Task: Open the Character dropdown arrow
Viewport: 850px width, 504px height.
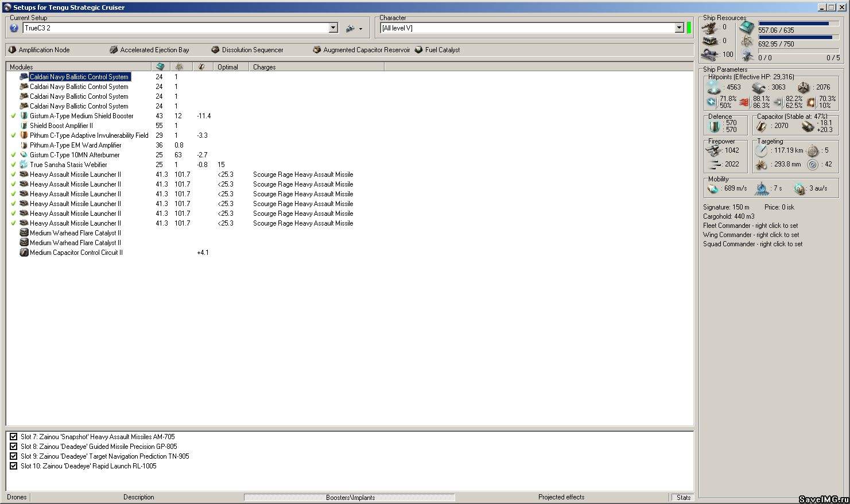Action: pyautogui.click(x=679, y=28)
